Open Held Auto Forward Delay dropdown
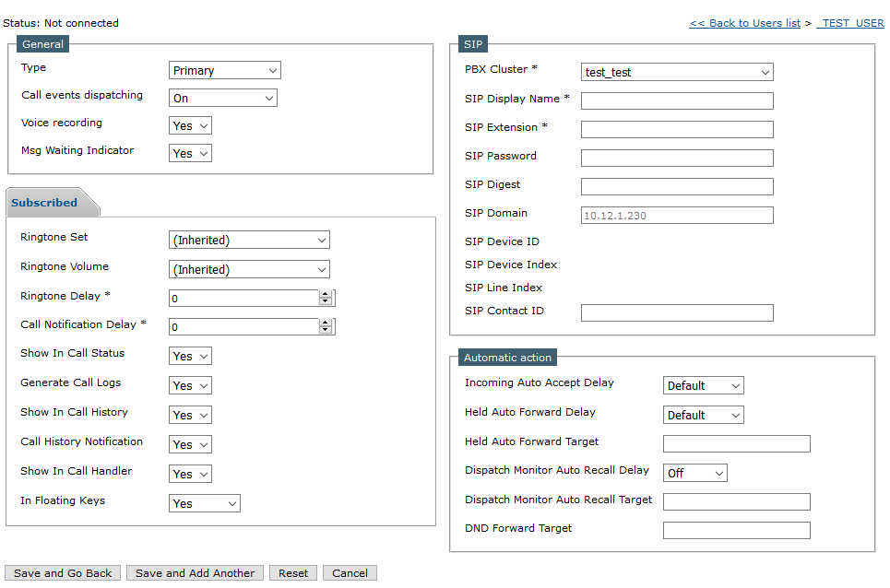The width and height of the screenshot is (890, 588). (704, 415)
